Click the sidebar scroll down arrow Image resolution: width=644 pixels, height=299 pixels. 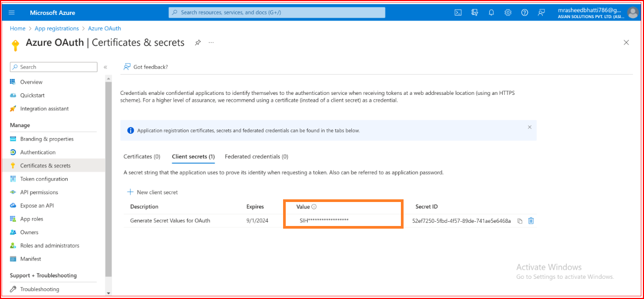pos(109,293)
